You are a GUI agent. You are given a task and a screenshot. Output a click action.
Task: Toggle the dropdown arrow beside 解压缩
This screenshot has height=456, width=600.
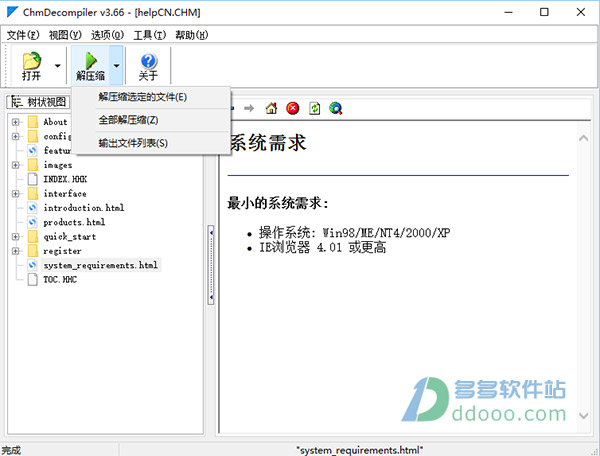(x=116, y=66)
